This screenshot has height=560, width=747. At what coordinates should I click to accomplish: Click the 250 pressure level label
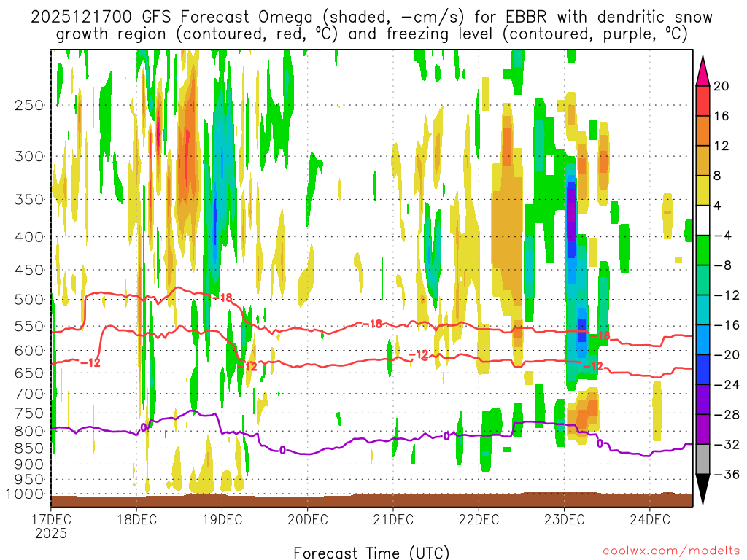pos(29,105)
